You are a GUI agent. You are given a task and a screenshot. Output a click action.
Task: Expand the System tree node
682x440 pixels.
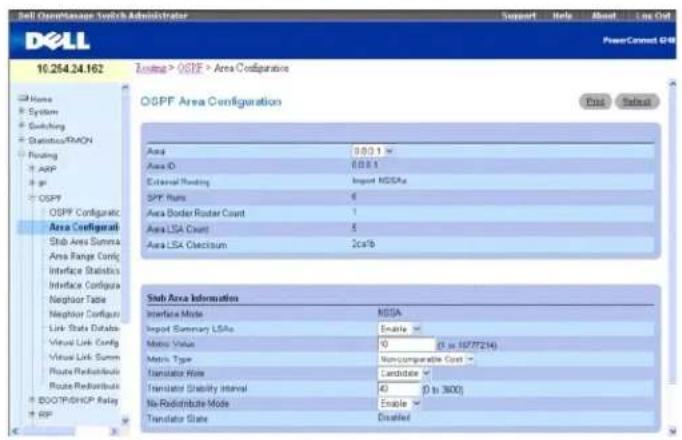coord(21,112)
